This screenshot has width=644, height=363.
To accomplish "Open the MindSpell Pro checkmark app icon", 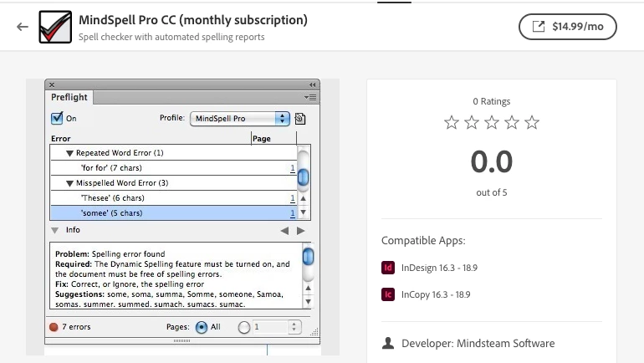I will pos(55,27).
